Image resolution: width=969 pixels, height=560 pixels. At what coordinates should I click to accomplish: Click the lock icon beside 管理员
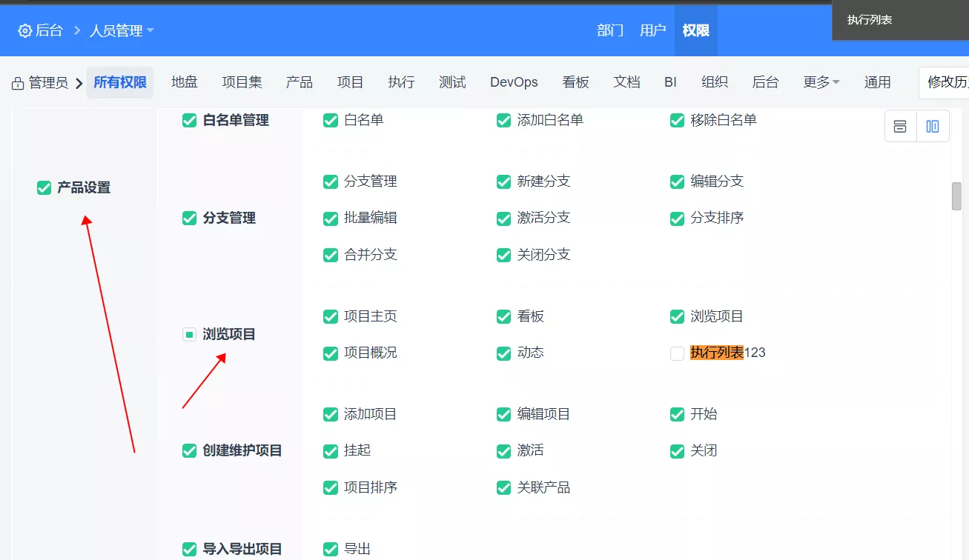(18, 83)
